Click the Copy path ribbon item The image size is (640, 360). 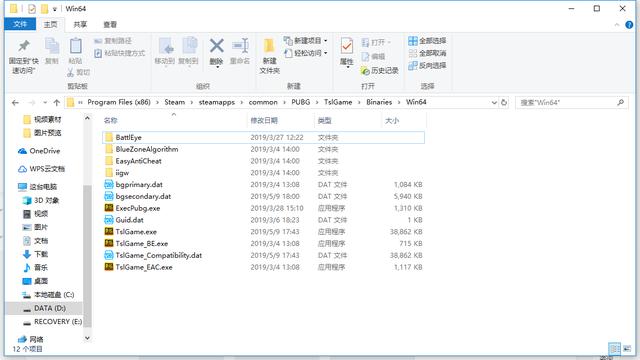(x=113, y=41)
